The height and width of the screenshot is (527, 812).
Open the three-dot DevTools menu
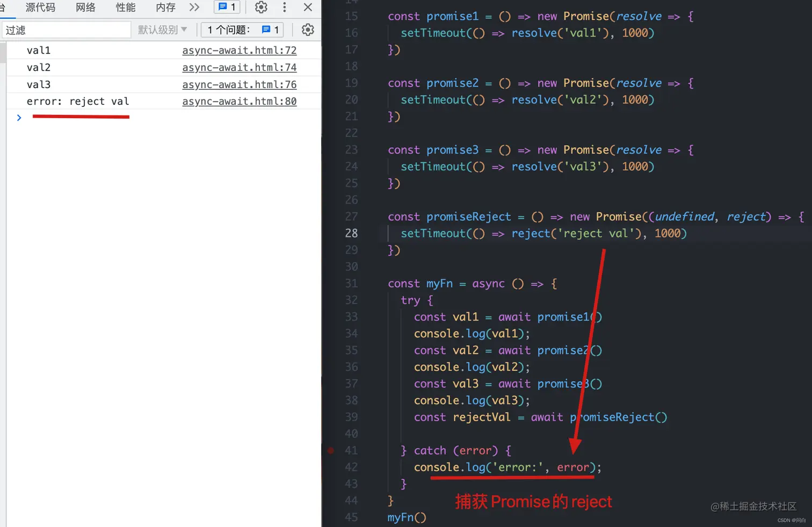(x=285, y=8)
